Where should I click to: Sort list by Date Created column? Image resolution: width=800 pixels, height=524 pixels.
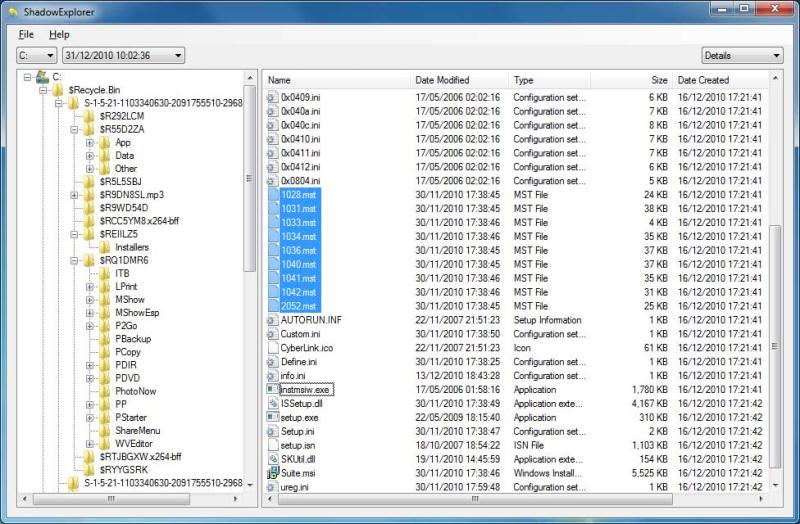(x=720, y=80)
